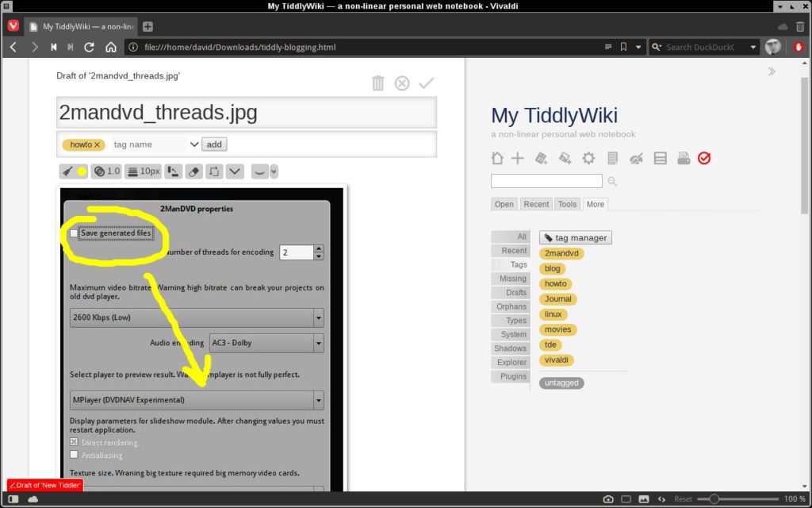Click the add tag button

click(214, 144)
